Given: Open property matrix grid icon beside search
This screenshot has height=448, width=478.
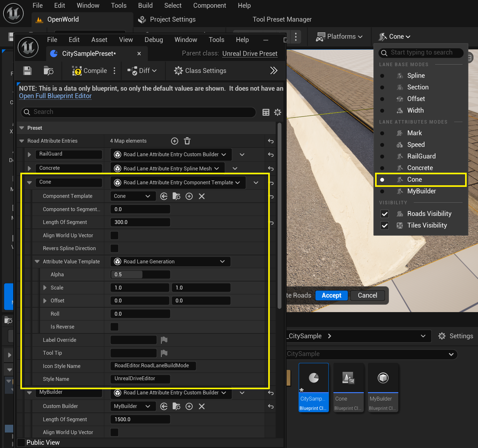Looking at the screenshot, I should [x=266, y=112].
